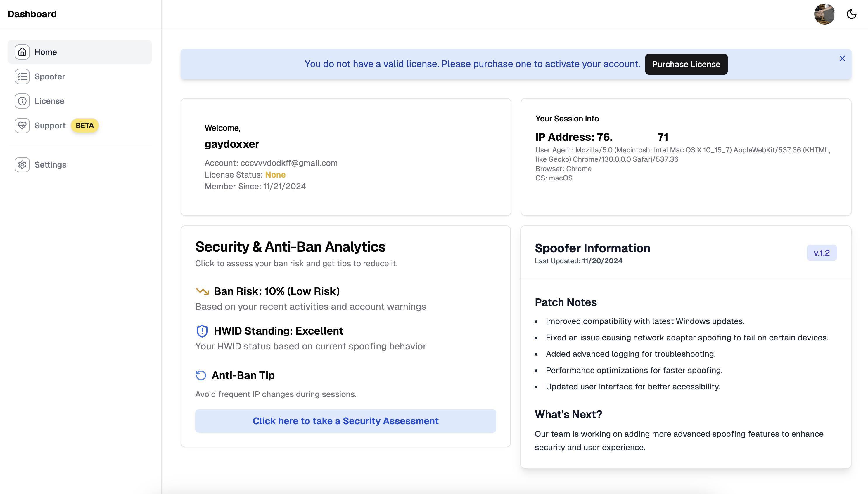Click the License Status None text
Viewport: 868px width, 494px height.
tap(275, 175)
